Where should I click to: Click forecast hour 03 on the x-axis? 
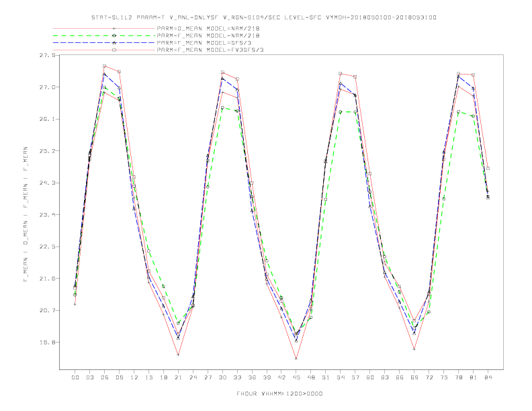tap(89, 377)
